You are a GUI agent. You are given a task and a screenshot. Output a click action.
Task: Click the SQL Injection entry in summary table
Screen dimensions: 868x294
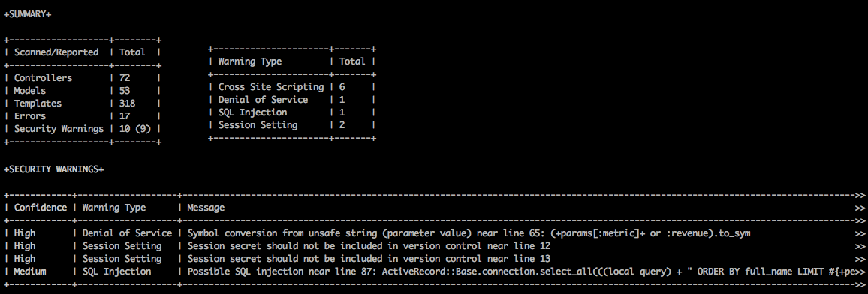(x=252, y=112)
